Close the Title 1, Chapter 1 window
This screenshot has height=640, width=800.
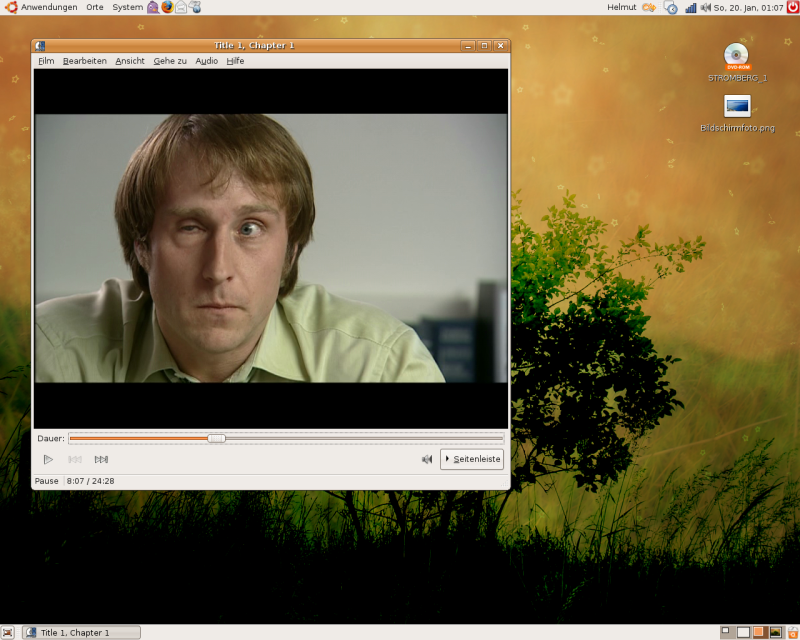pos(501,46)
